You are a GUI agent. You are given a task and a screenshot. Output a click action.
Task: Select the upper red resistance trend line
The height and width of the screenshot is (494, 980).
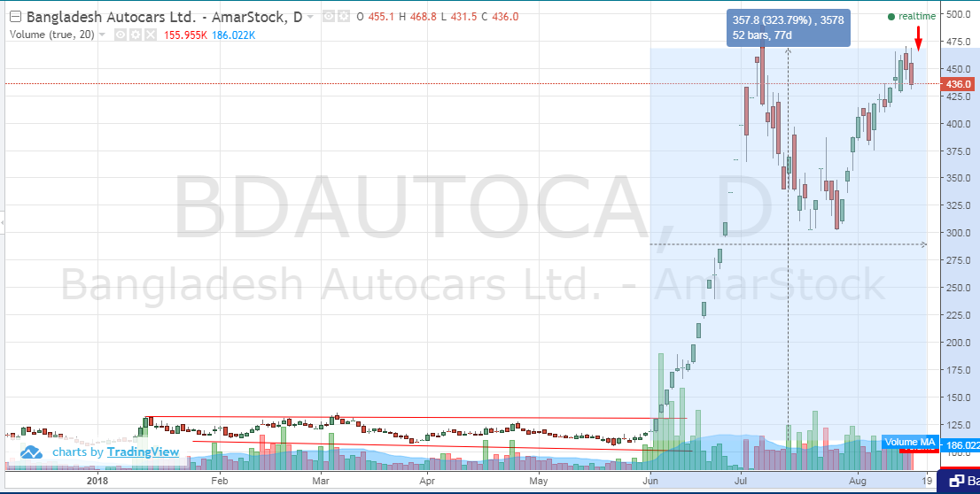coord(416,417)
